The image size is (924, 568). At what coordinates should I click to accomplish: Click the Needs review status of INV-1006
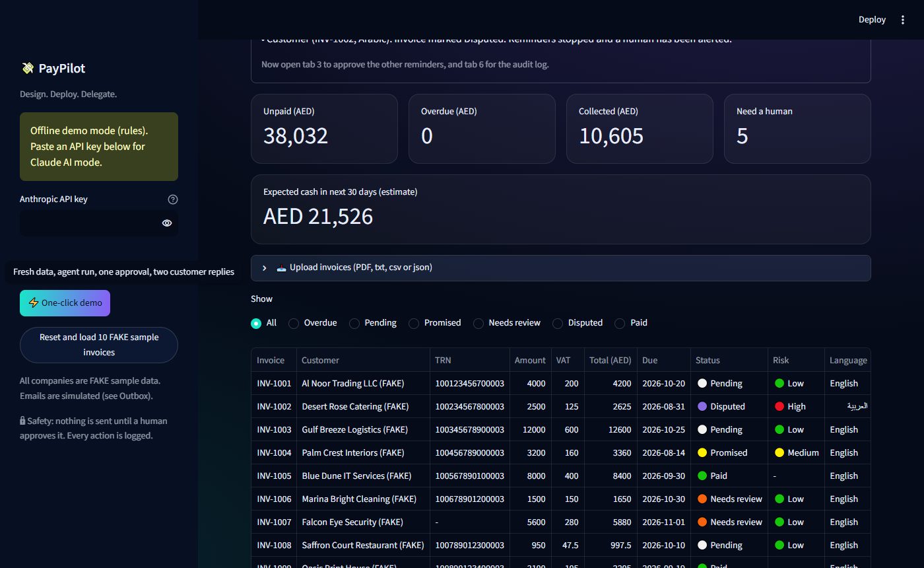pyautogui.click(x=729, y=499)
